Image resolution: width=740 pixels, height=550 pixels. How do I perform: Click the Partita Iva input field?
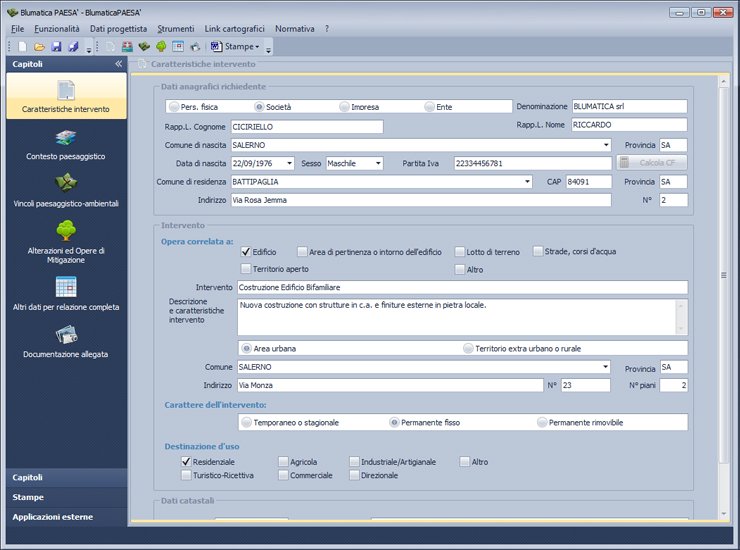point(531,163)
